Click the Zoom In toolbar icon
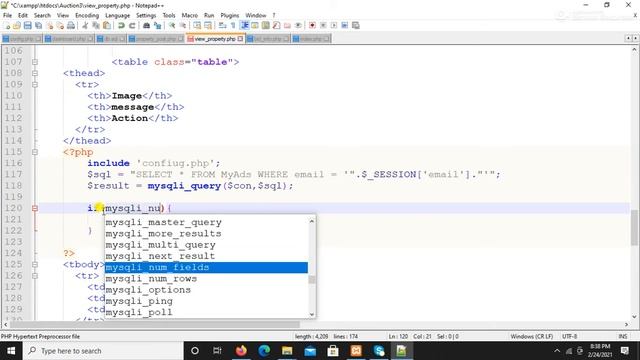Viewport: 640px width, 360px height. pyautogui.click(x=172, y=25)
